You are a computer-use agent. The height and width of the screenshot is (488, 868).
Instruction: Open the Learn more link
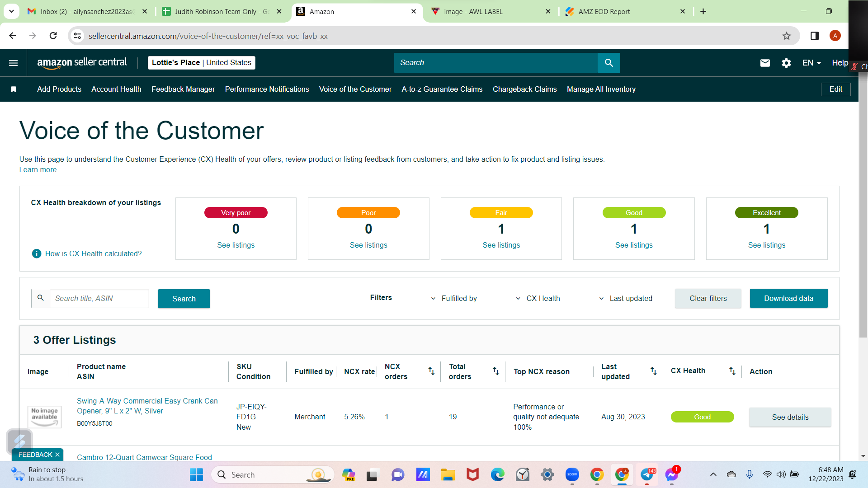tap(38, 170)
